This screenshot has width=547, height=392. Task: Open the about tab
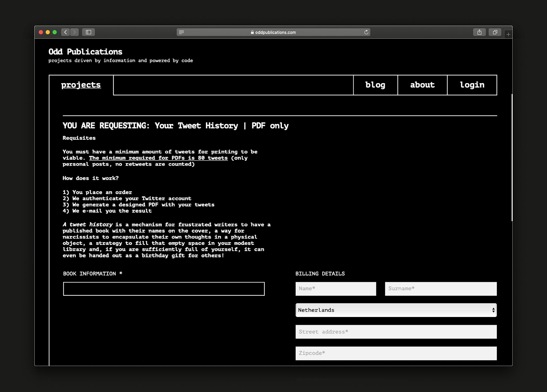(422, 85)
